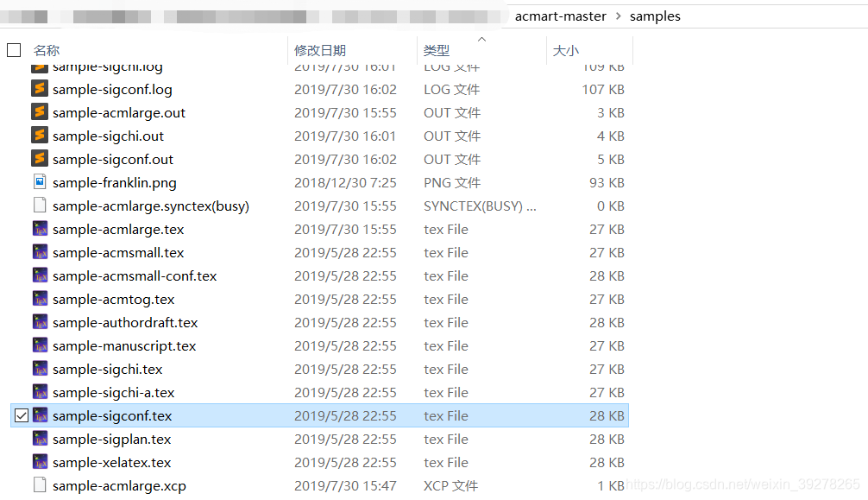Click the sample-acmsmall-conf.tex file icon
Image resolution: width=868 pixels, height=500 pixels.
pyautogui.click(x=40, y=275)
